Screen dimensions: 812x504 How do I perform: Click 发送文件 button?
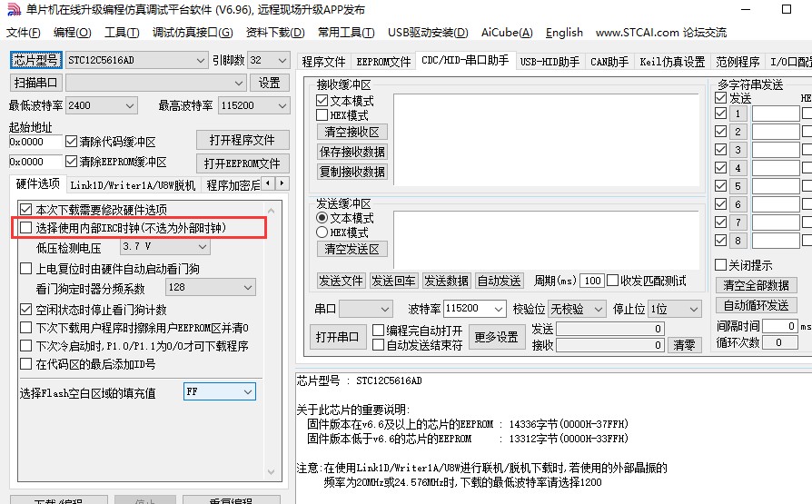click(341, 281)
